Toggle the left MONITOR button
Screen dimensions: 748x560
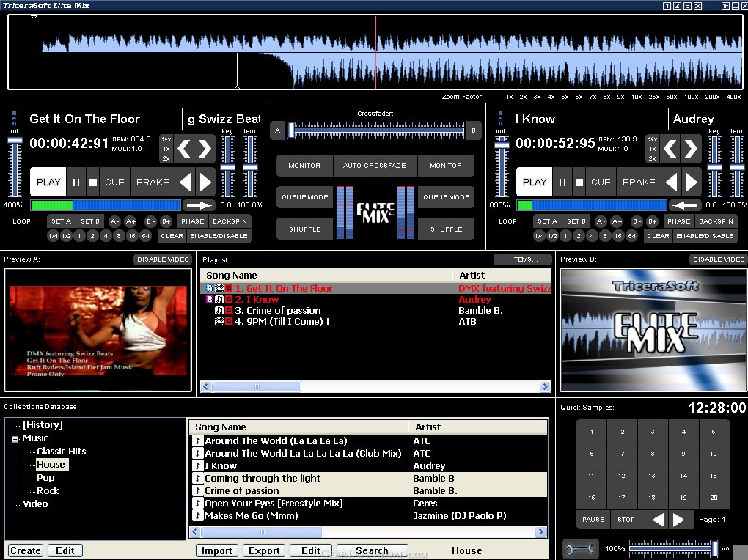coord(304,166)
